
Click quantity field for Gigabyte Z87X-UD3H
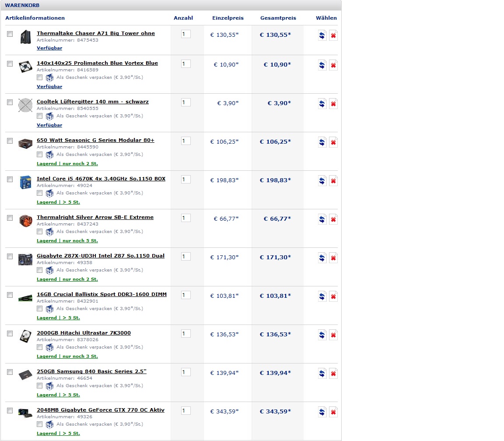point(186,256)
